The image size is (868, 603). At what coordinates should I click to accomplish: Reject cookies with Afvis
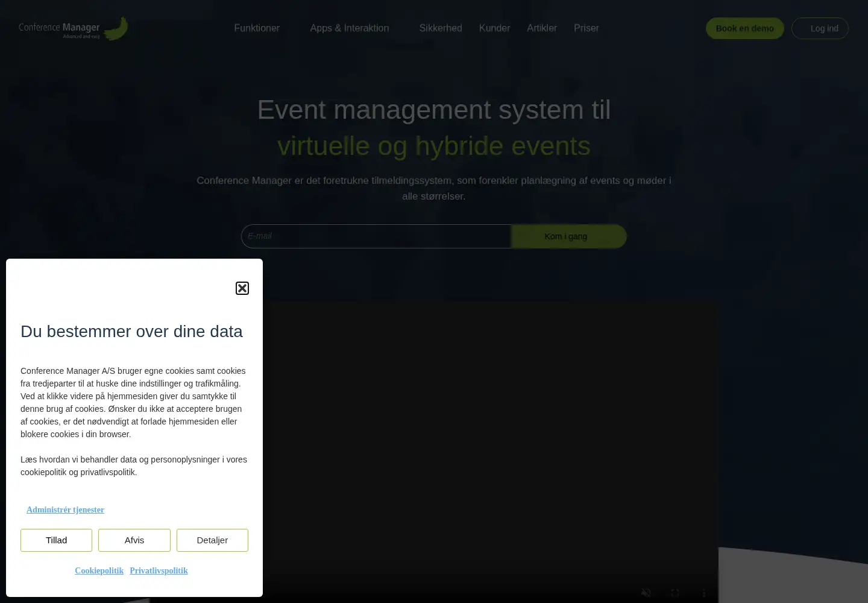(134, 540)
